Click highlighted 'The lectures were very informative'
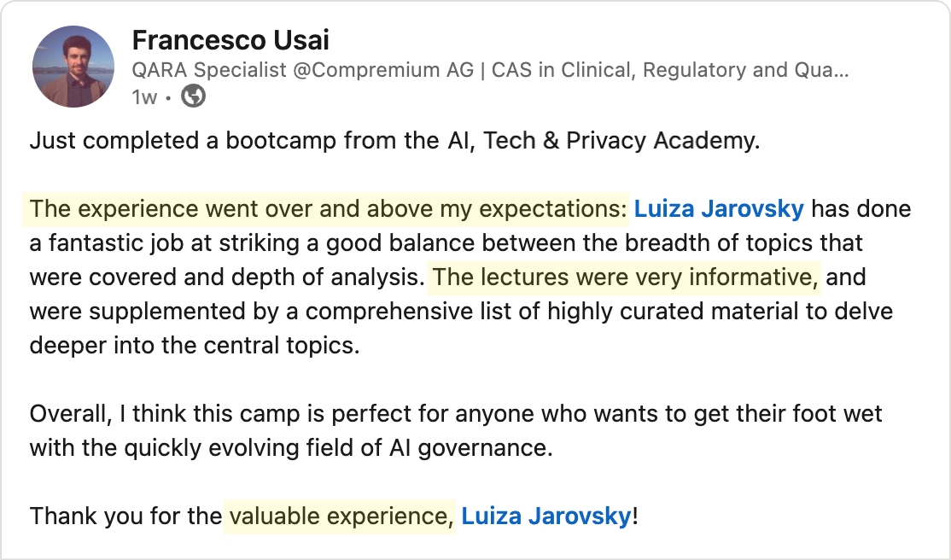The height and width of the screenshot is (560, 951). [x=622, y=277]
